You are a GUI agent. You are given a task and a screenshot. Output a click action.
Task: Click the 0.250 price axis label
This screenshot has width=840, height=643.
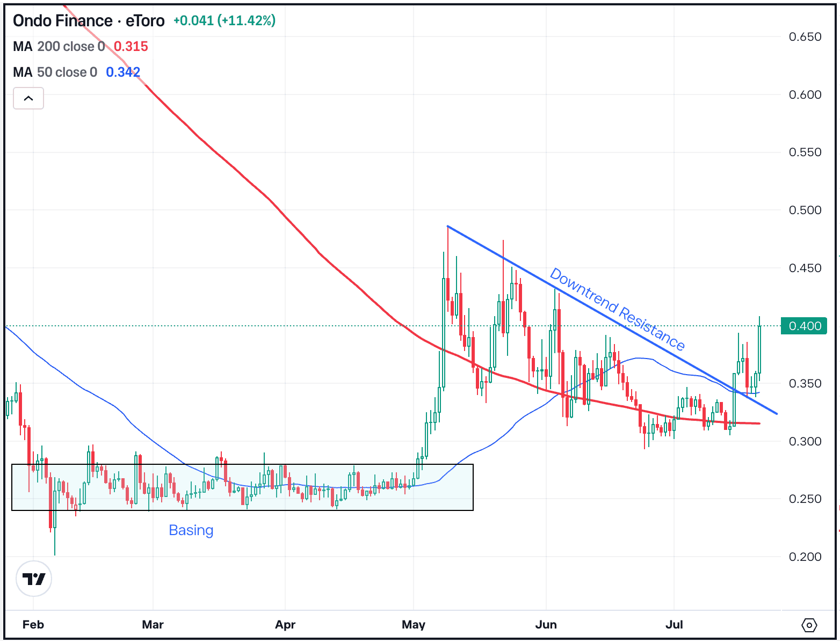pyautogui.click(x=805, y=499)
